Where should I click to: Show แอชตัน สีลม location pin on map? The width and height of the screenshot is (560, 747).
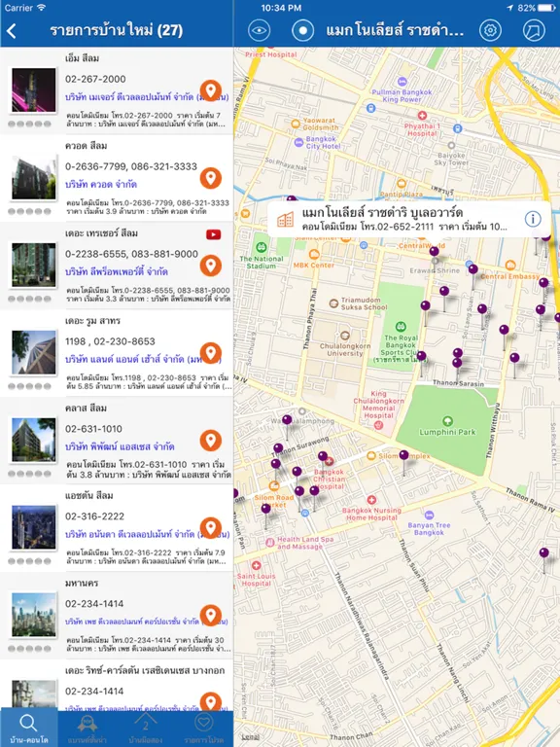coord(210,528)
